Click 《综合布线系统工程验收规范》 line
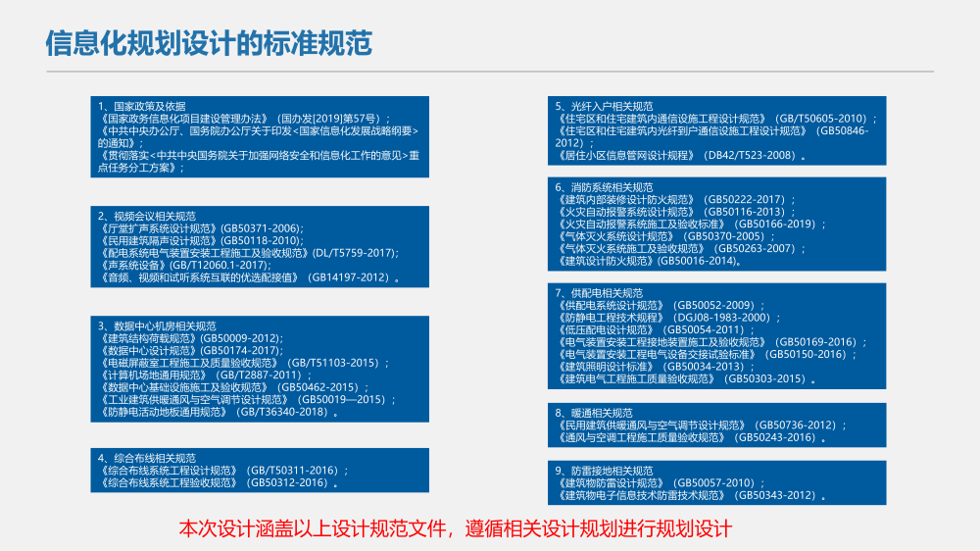The height and width of the screenshot is (551, 980). tap(219, 482)
